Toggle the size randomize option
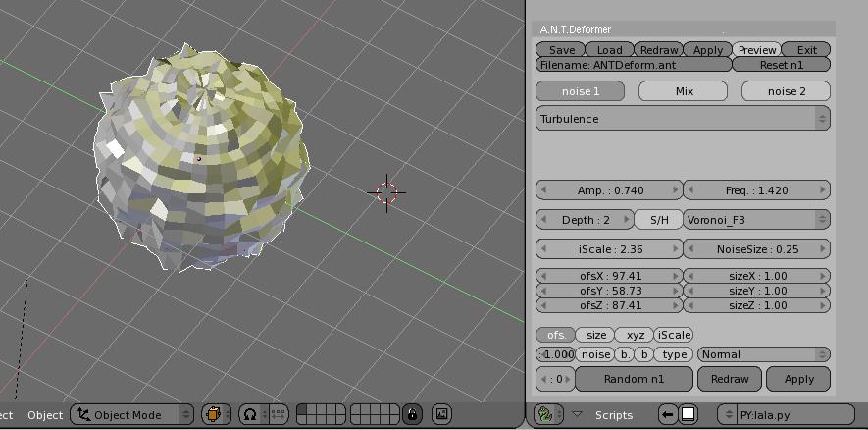 click(x=595, y=335)
